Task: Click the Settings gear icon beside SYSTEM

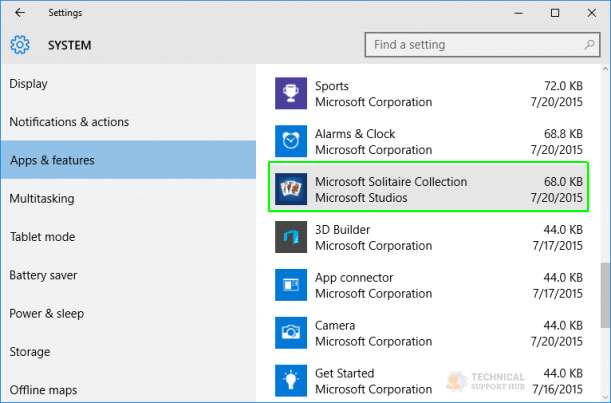Action: 20,45
